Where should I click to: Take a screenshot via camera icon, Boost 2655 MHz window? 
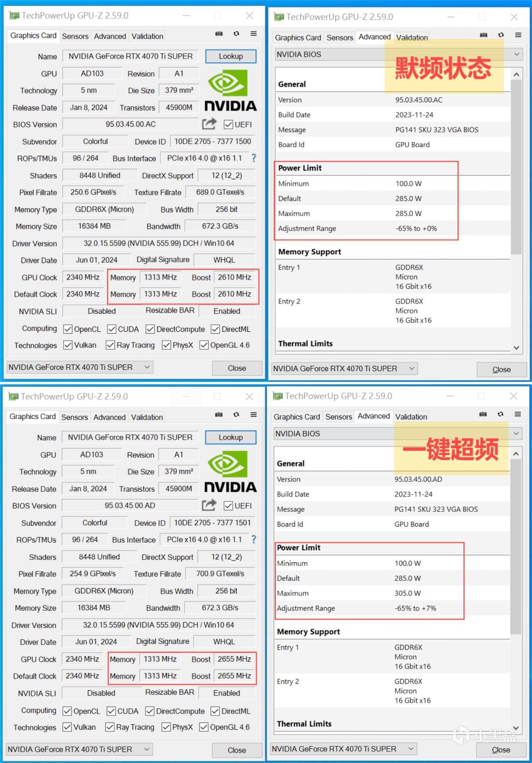point(219,415)
